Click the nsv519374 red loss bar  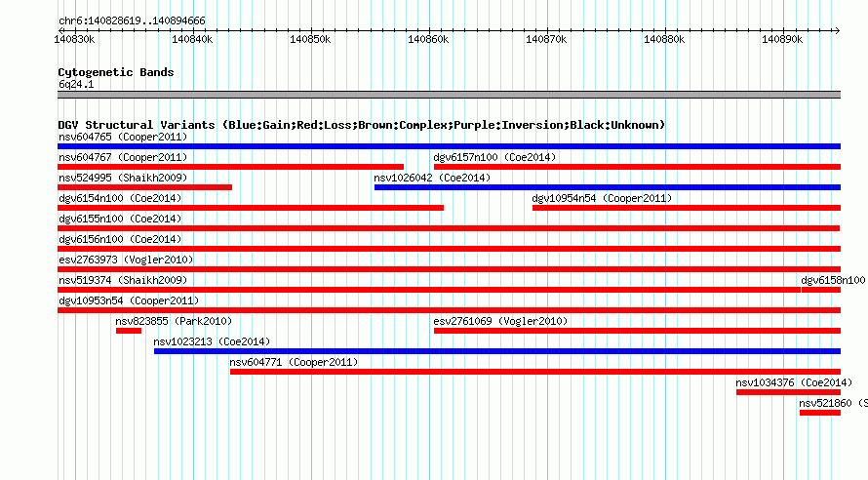pos(429,290)
